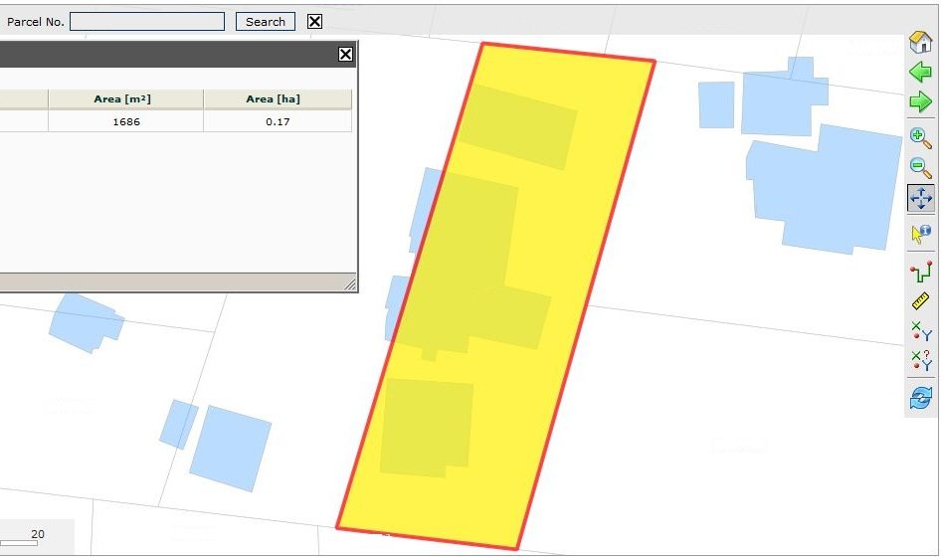Image resolution: width=944 pixels, height=560 pixels.
Task: Activate the pan map tool
Action: tap(920, 198)
